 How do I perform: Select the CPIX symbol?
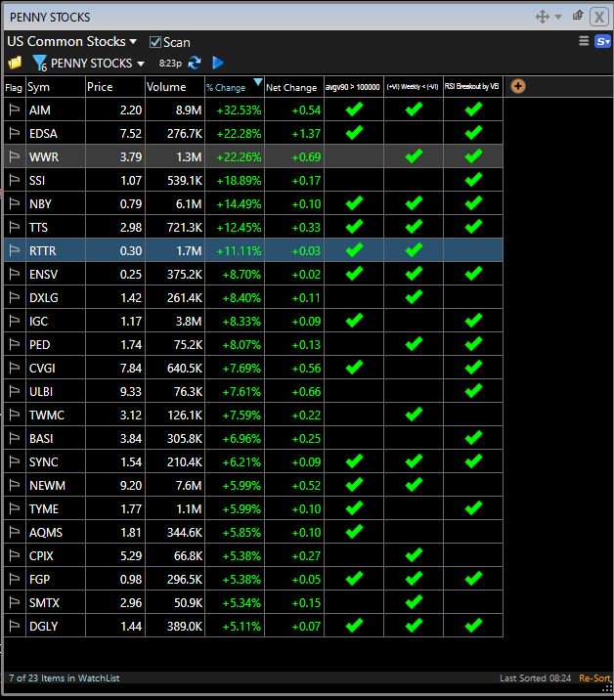click(41, 556)
